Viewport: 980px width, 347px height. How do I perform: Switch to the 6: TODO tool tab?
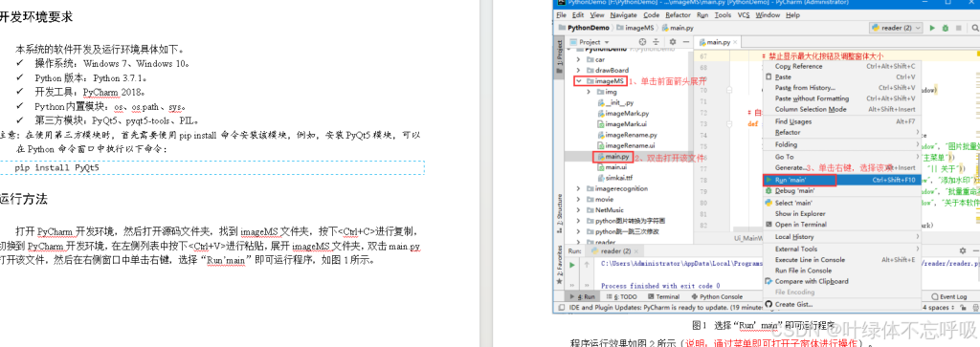621,296
